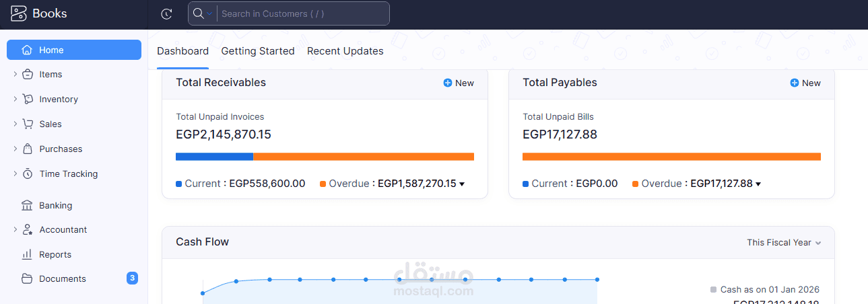Click the blue Current segment of receivables bar
The height and width of the screenshot is (304, 868).
click(x=214, y=157)
